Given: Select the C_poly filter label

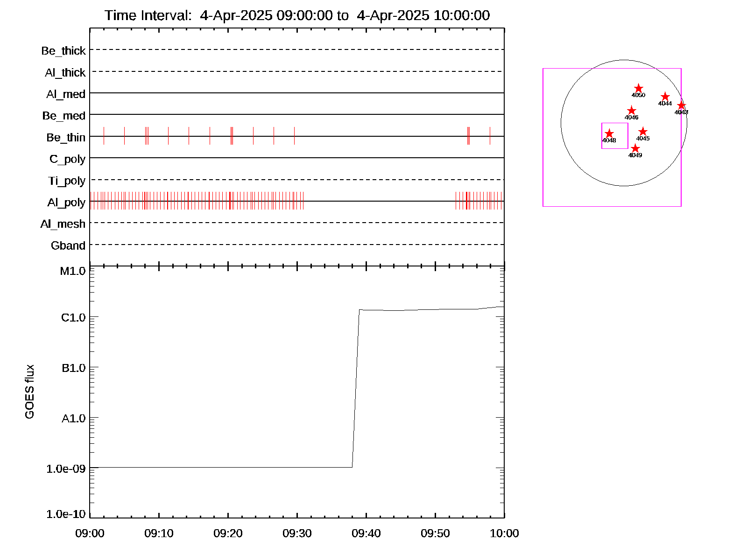Looking at the screenshot, I should point(68,160).
